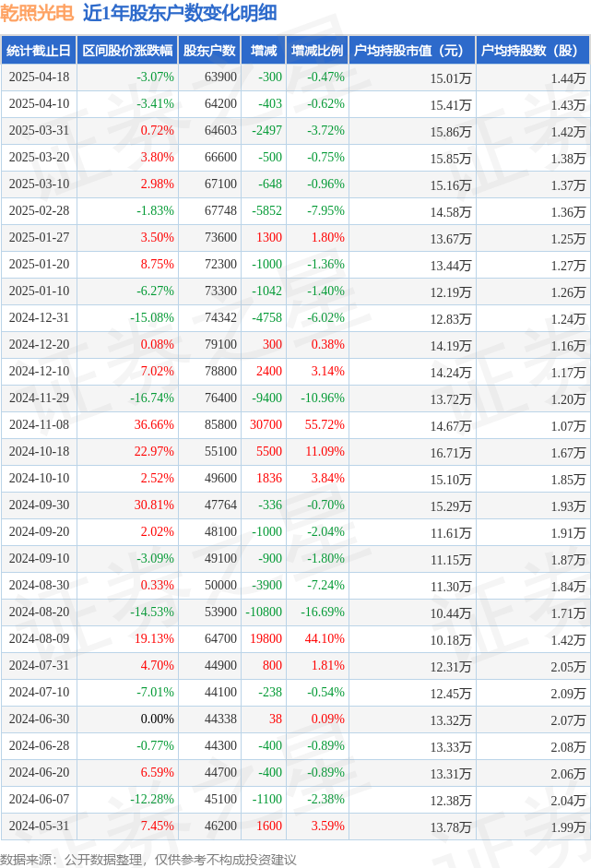
Task: Select the 股东户数 column header
Action: click(209, 51)
